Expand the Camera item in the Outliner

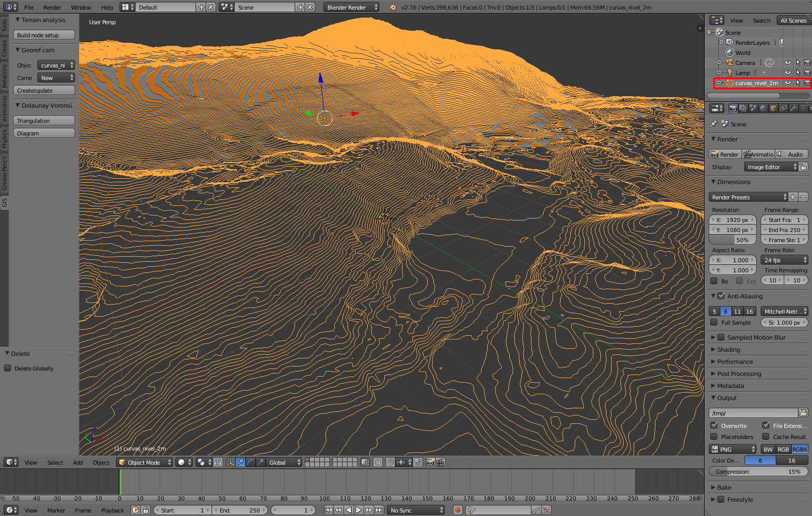pos(719,62)
